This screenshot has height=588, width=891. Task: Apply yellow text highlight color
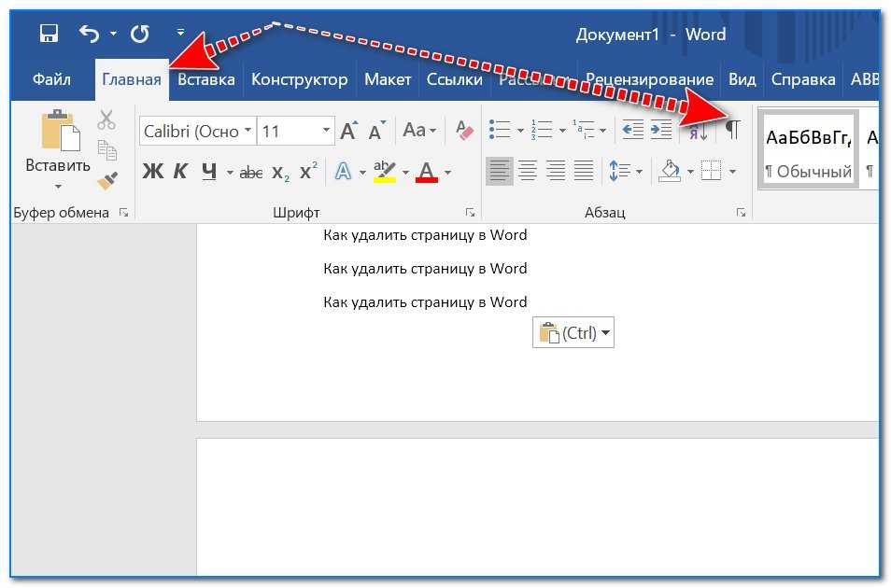pyautogui.click(x=385, y=171)
